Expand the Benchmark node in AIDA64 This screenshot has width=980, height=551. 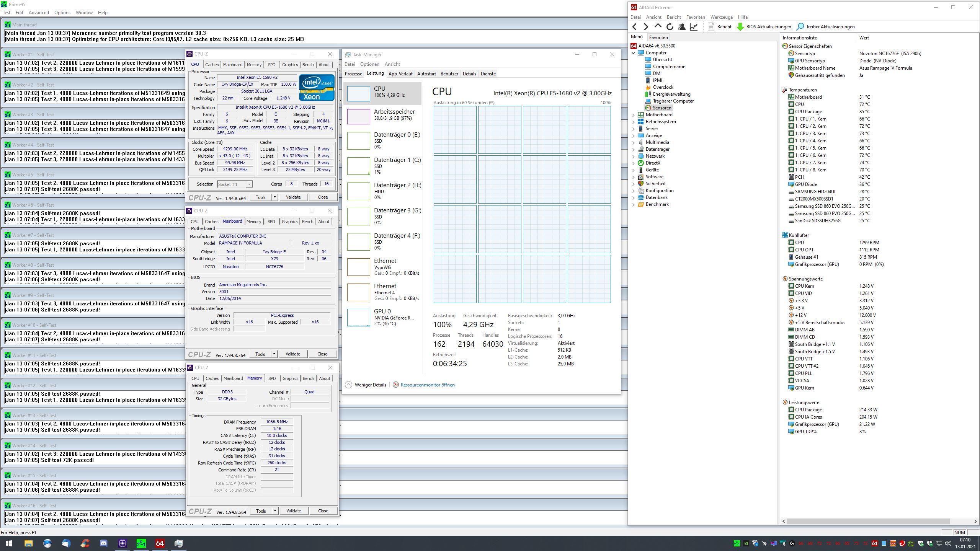pyautogui.click(x=633, y=204)
